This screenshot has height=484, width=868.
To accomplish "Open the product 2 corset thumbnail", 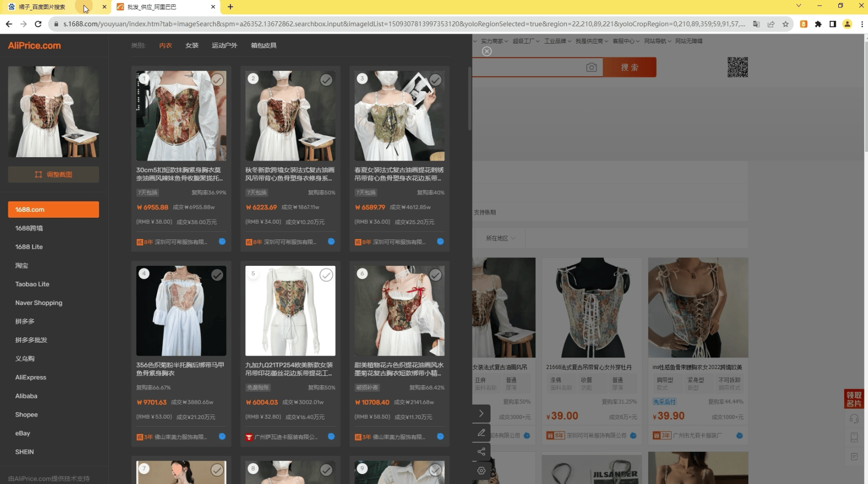I will [x=290, y=116].
